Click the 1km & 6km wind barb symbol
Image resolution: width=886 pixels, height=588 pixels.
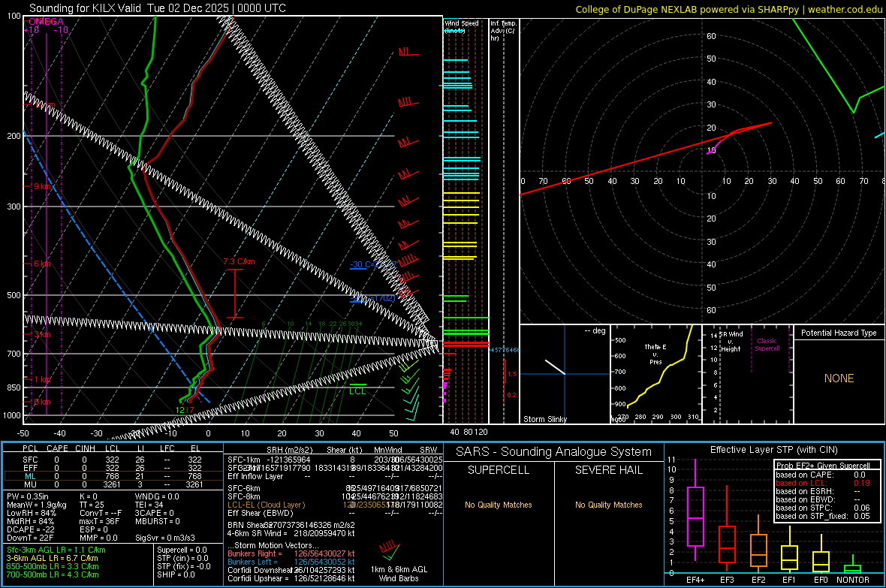point(390,550)
